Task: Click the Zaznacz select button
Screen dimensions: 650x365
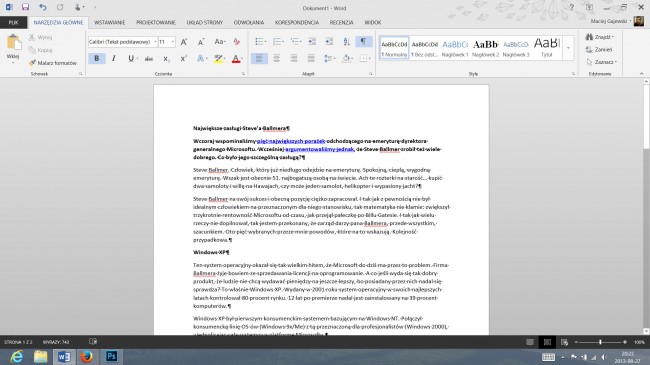Action: (601, 62)
